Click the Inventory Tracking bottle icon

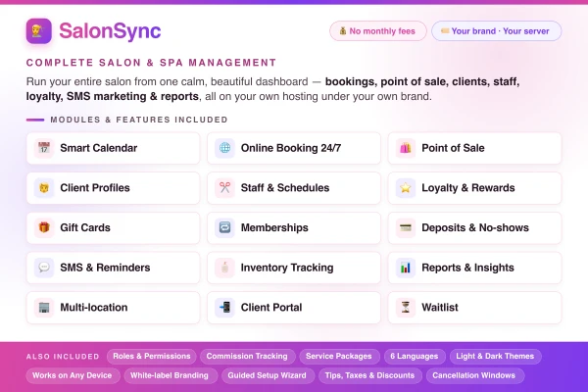tap(224, 268)
